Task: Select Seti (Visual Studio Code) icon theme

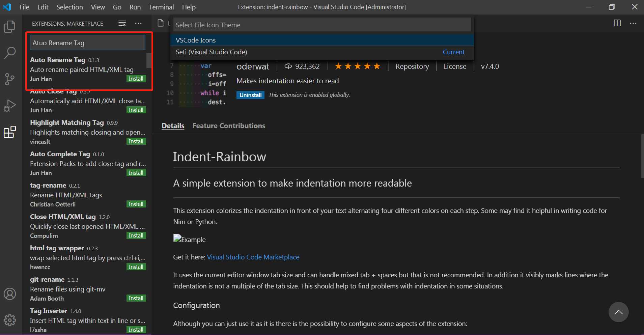Action: click(x=322, y=52)
